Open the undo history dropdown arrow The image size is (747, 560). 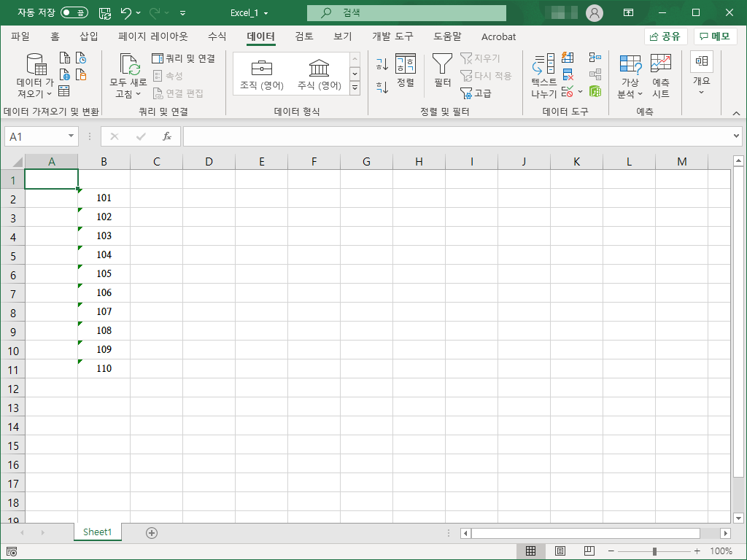click(x=139, y=13)
